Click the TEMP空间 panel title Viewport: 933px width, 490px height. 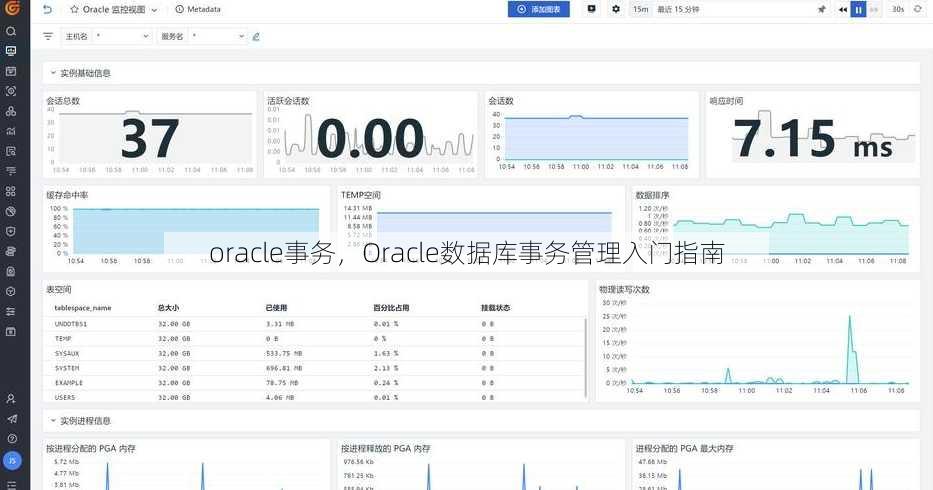pos(361,195)
